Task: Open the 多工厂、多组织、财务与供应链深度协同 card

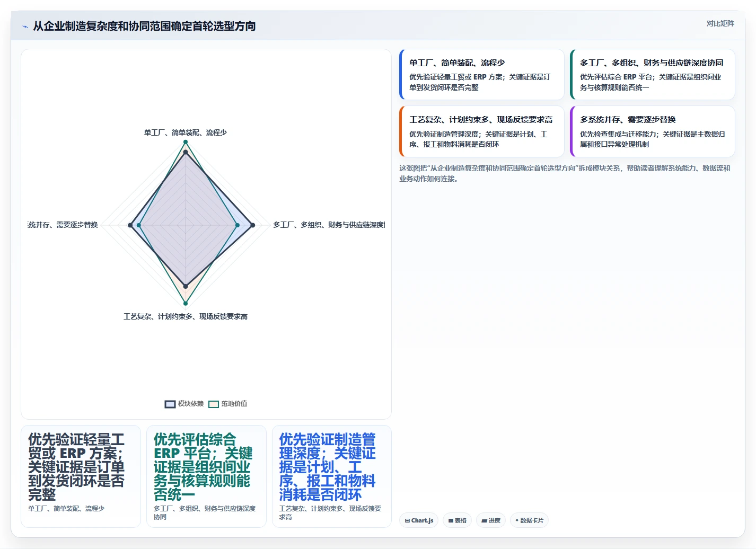Action: coord(652,75)
